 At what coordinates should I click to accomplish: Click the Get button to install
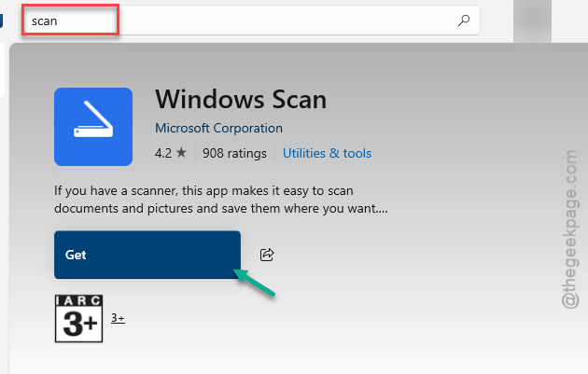[x=147, y=255]
